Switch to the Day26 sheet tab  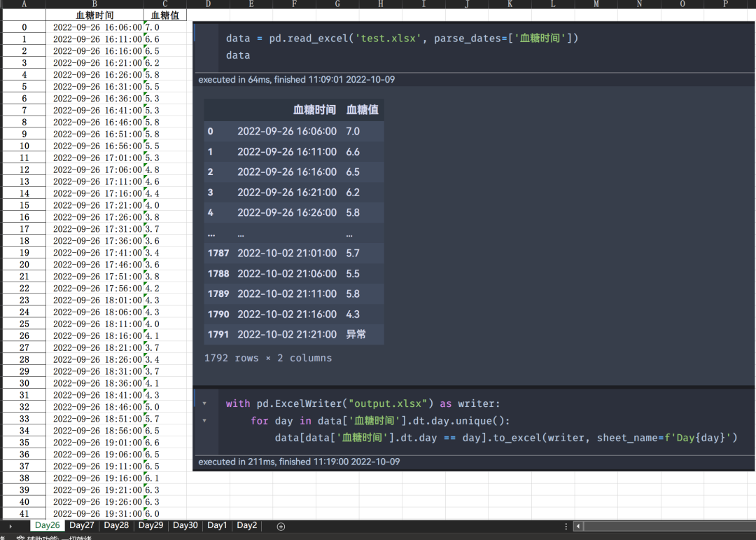48,525
